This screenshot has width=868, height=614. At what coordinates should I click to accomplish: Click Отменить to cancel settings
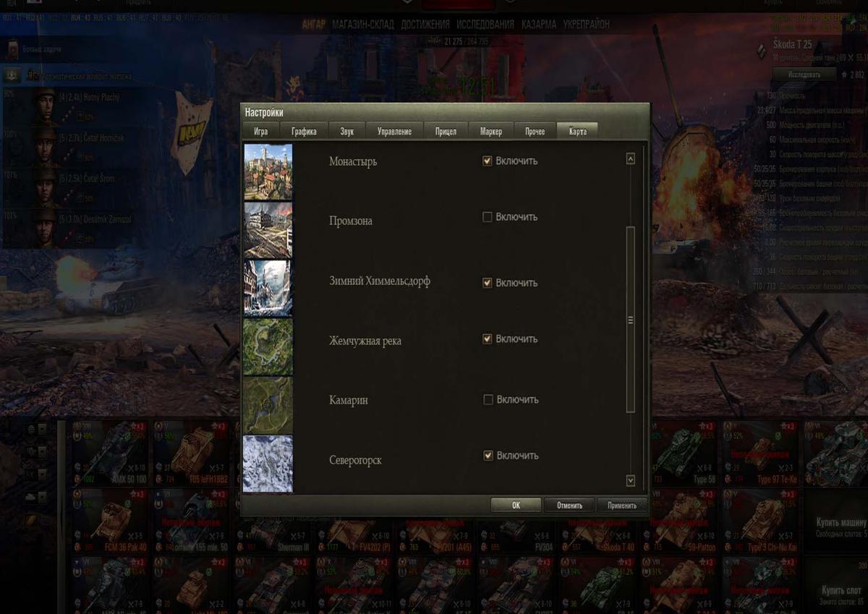click(570, 506)
